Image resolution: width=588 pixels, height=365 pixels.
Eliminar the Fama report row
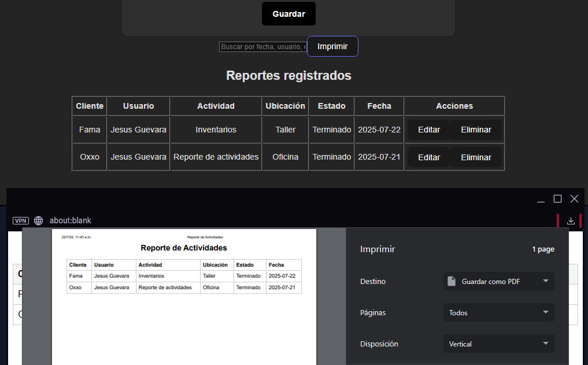(476, 130)
